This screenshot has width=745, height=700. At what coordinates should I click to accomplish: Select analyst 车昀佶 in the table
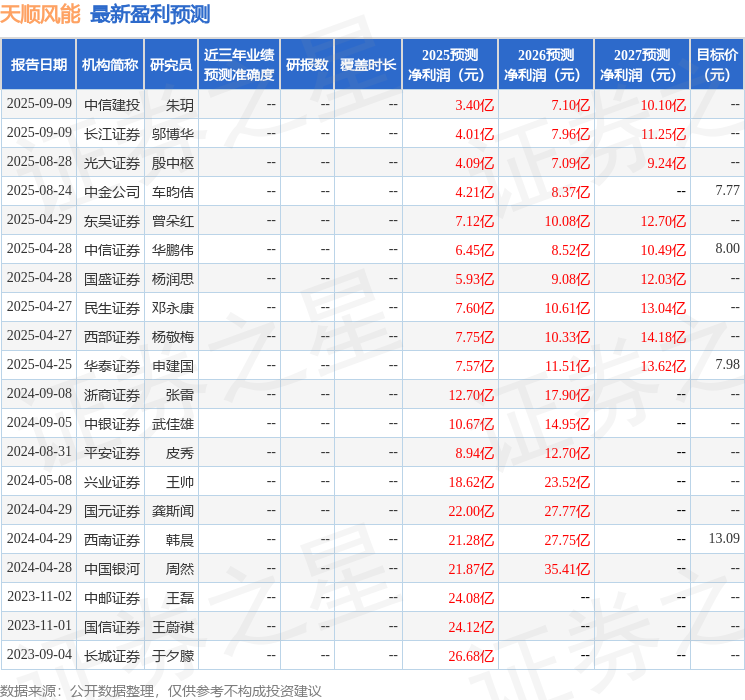(172, 191)
